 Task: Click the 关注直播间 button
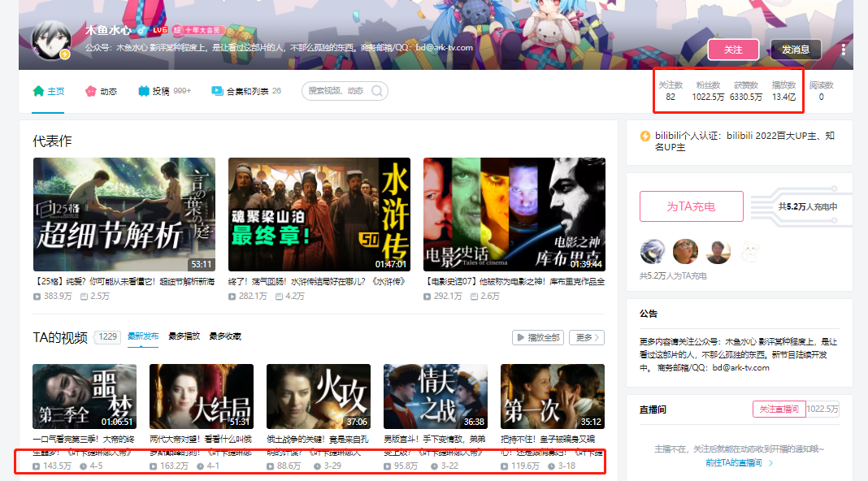[779, 409]
